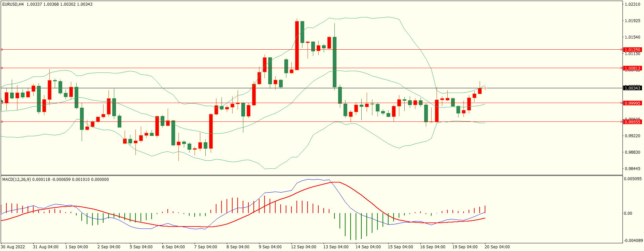The width and height of the screenshot is (644, 251).
Task: Click the MACD zero level 0.00 label
Action: pos(628,213)
